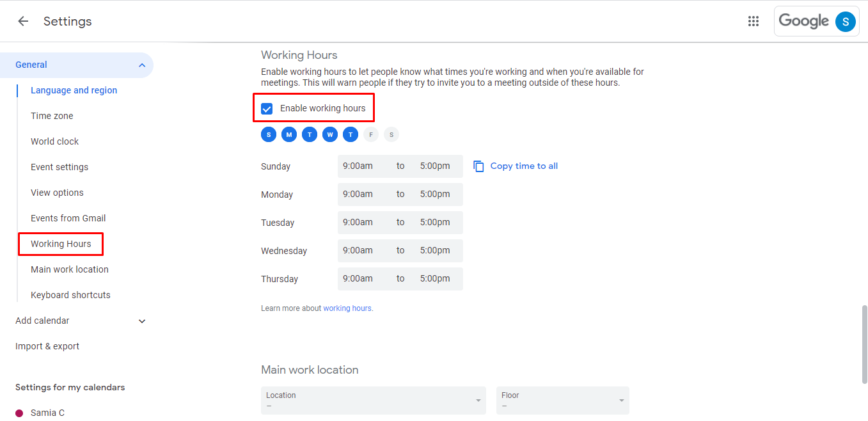The width and height of the screenshot is (868, 421).
Task: Collapse the General section chevron
Action: coord(141,65)
